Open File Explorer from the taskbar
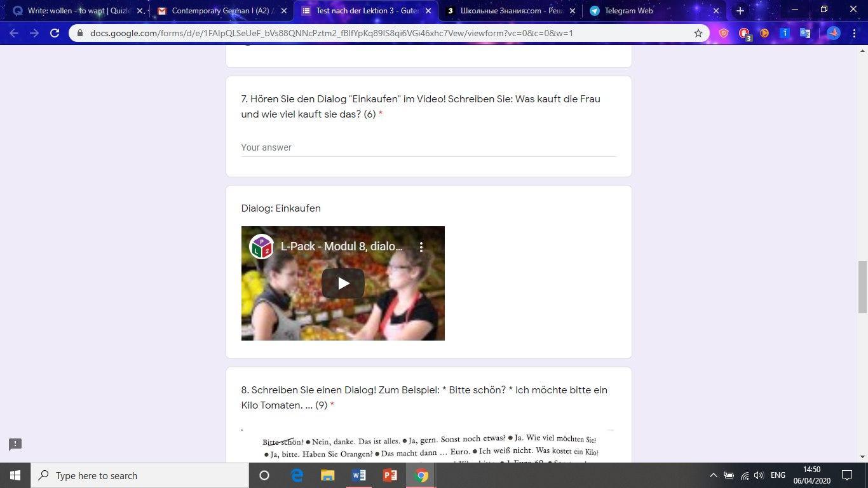The image size is (868, 488). coord(327,475)
